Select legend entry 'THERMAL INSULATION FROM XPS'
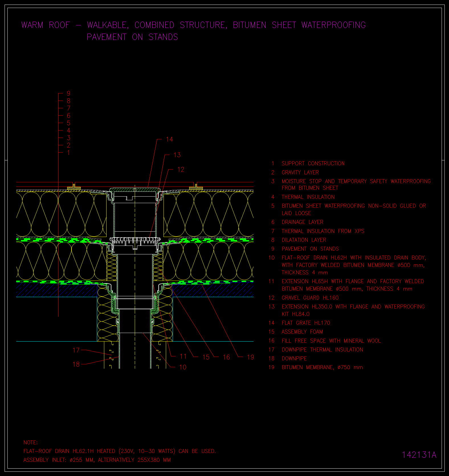Image resolution: width=449 pixels, height=476 pixels. 323,231
